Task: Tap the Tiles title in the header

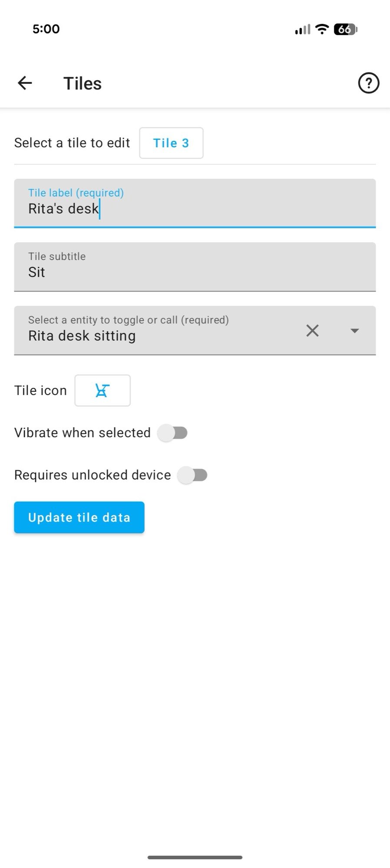Action: tap(83, 83)
